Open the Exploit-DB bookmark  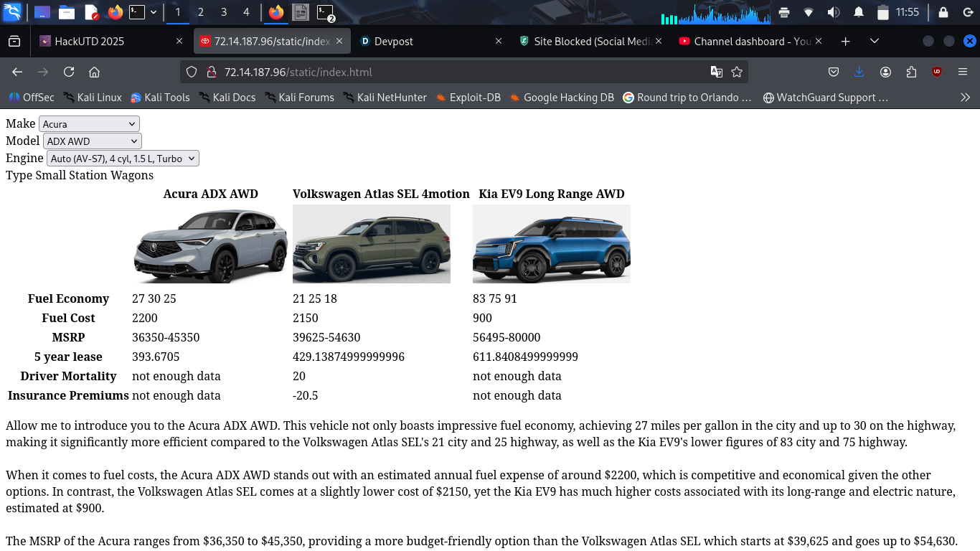tap(468, 98)
